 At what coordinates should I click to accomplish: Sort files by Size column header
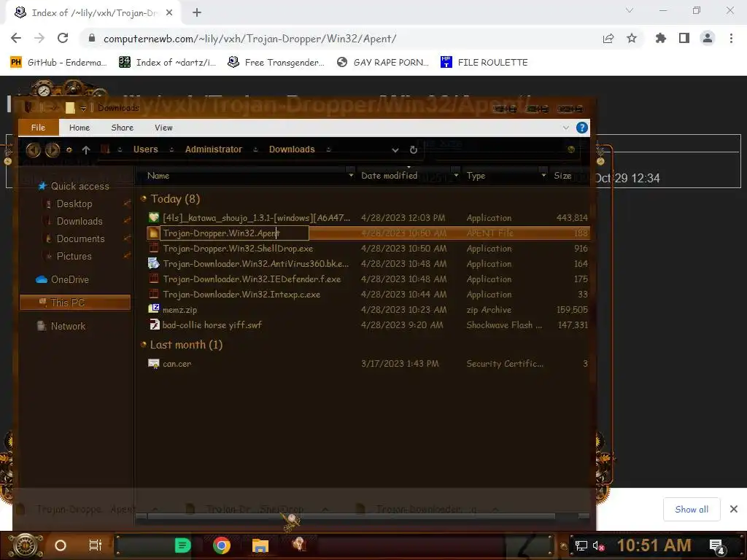click(562, 176)
